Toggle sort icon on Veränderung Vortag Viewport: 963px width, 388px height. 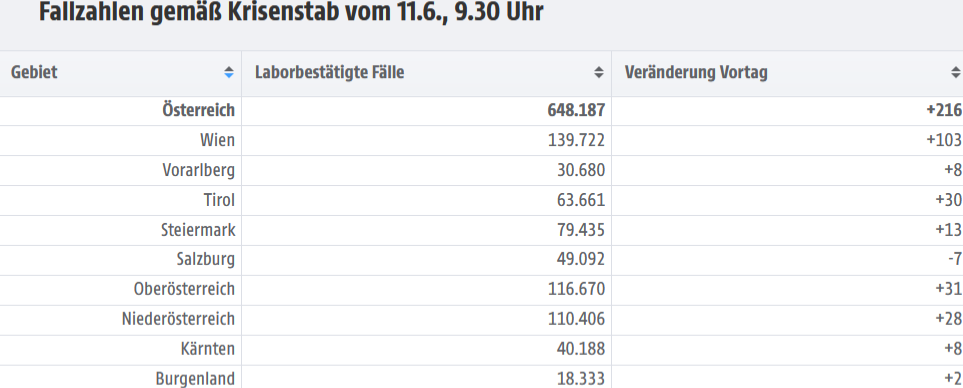tap(956, 73)
